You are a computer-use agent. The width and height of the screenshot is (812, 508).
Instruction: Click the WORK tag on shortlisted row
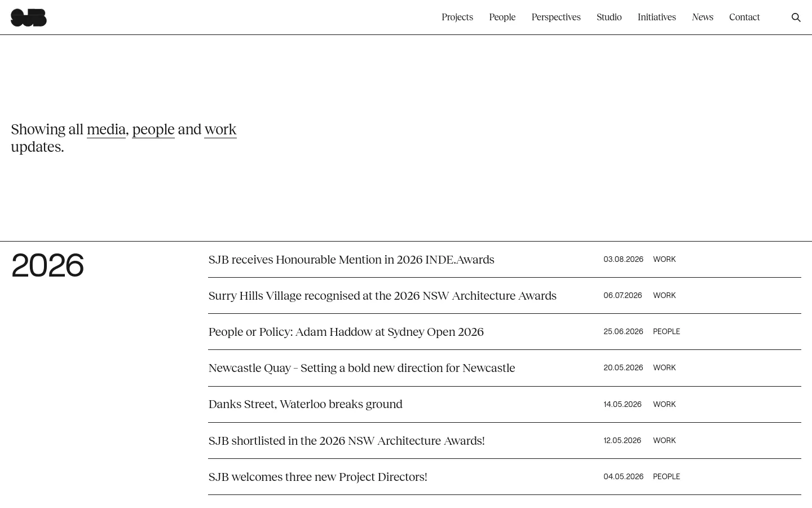[x=664, y=441]
